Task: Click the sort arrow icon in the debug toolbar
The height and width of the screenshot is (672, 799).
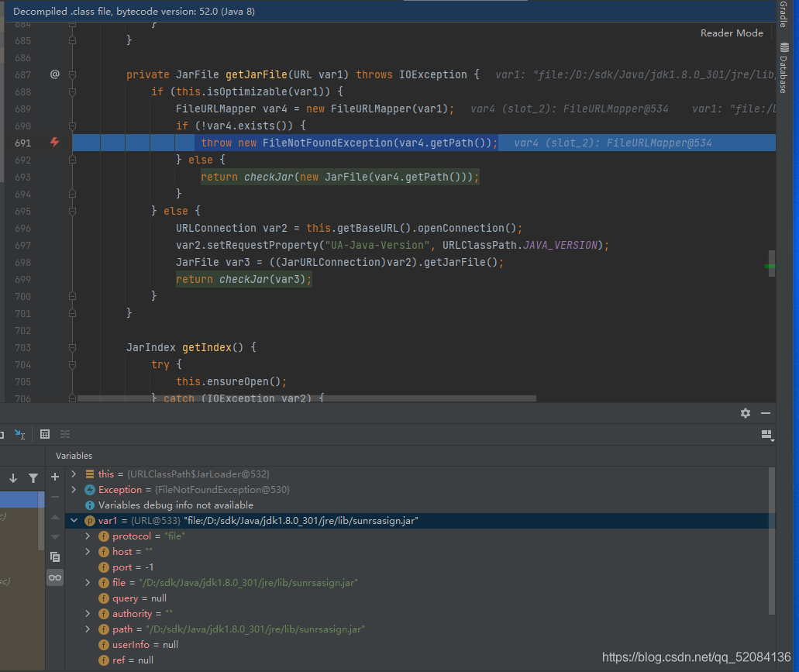Action: tap(13, 477)
